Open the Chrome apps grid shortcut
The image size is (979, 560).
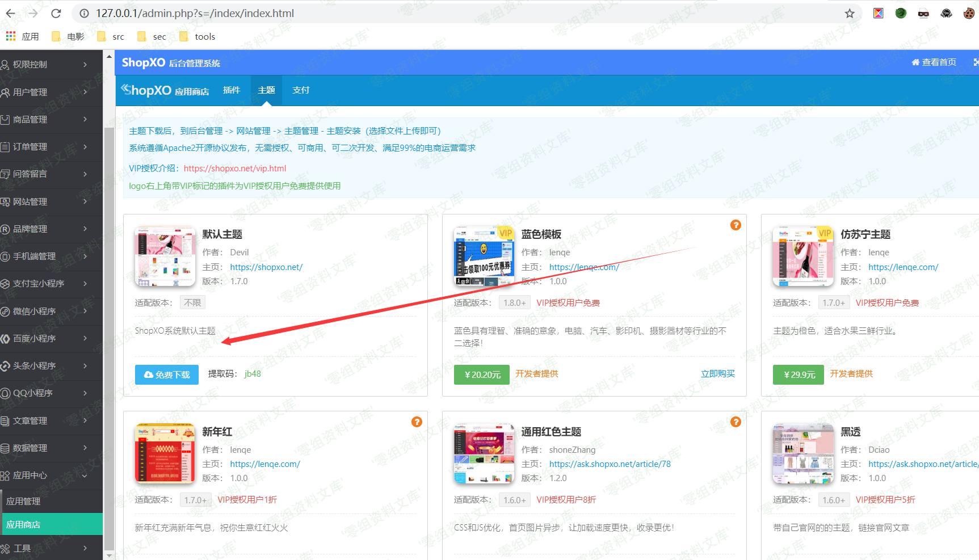point(11,36)
